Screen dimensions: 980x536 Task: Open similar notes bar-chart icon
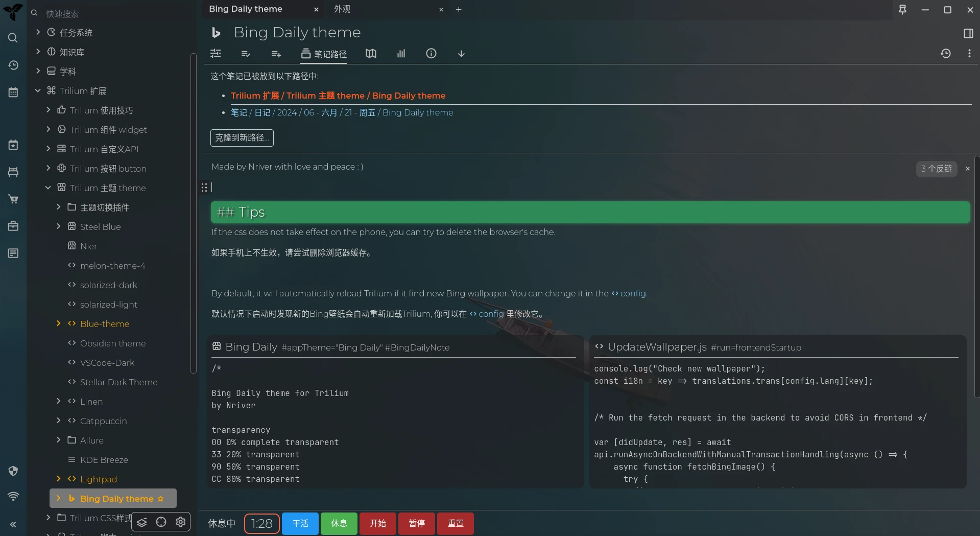[x=401, y=53]
